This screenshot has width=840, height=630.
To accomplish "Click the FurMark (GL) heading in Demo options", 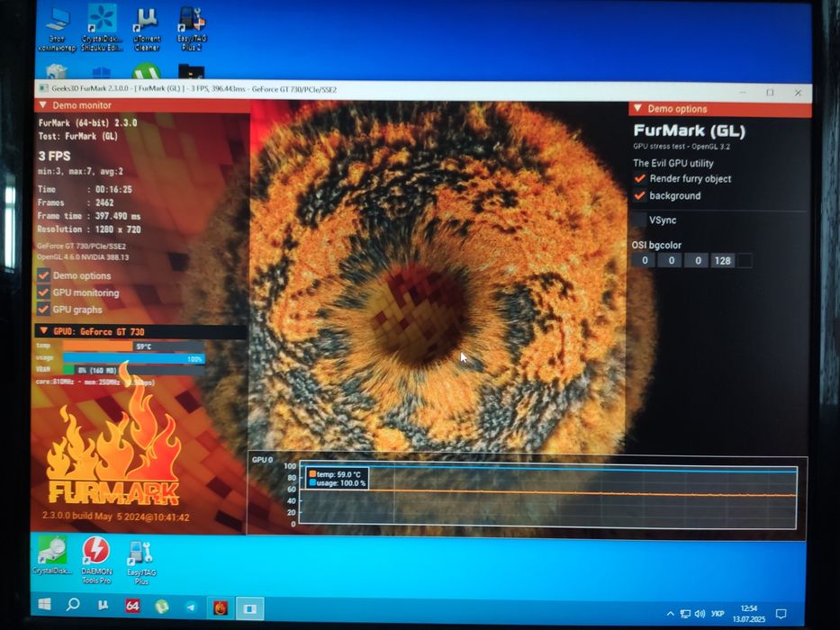I will point(689,130).
